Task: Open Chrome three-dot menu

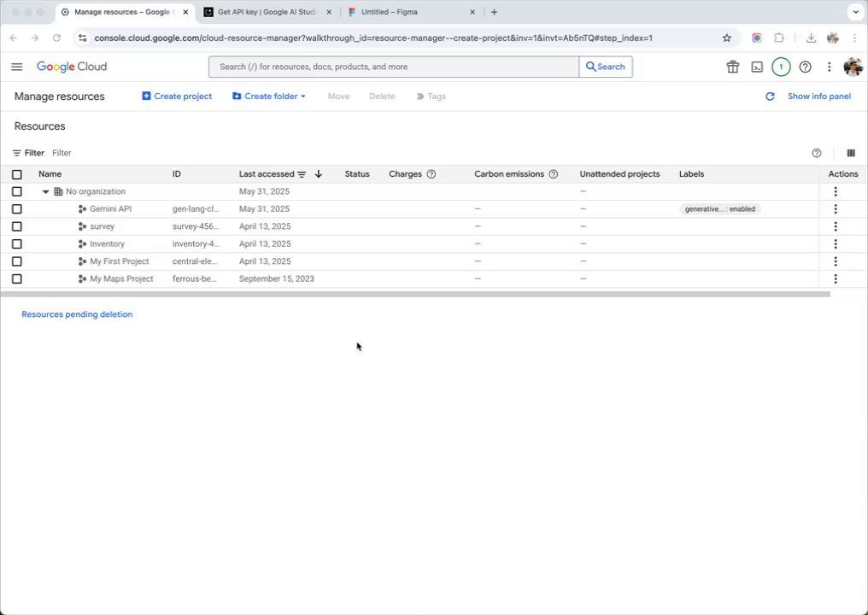Action: 855,38
